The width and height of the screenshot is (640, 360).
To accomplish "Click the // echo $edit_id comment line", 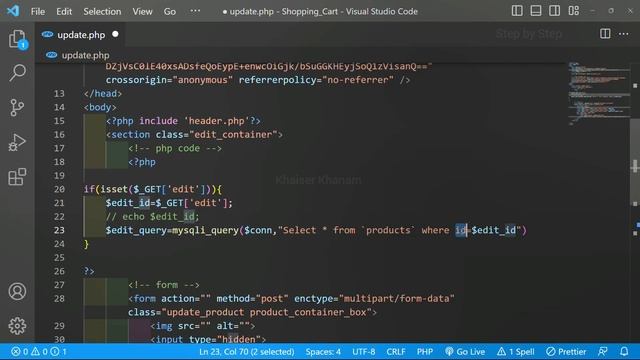I will (153, 216).
